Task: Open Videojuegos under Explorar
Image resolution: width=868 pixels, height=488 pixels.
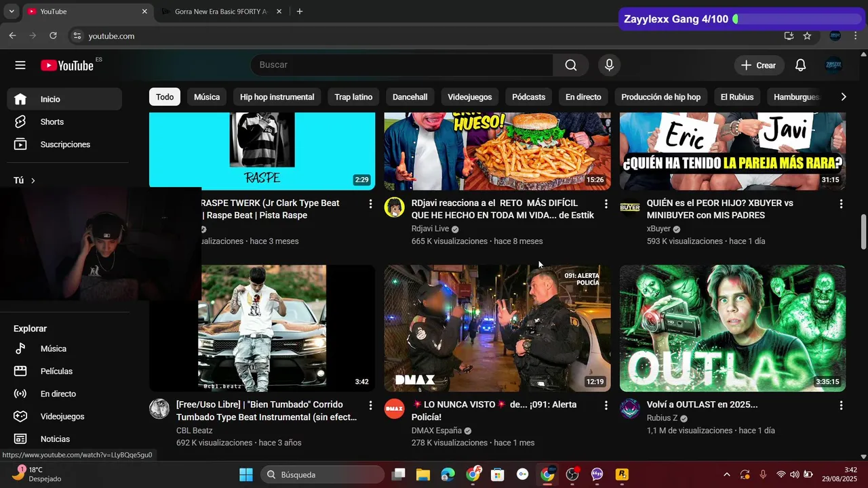Action: click(64, 416)
